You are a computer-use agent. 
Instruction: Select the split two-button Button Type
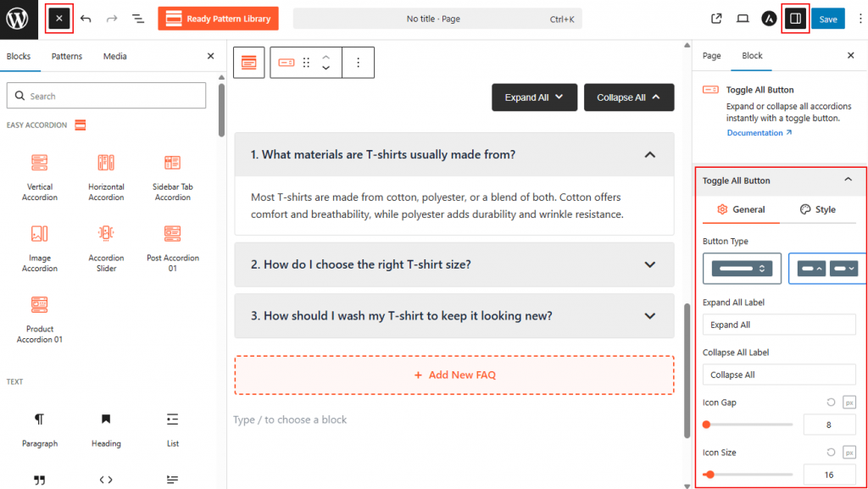(x=827, y=269)
